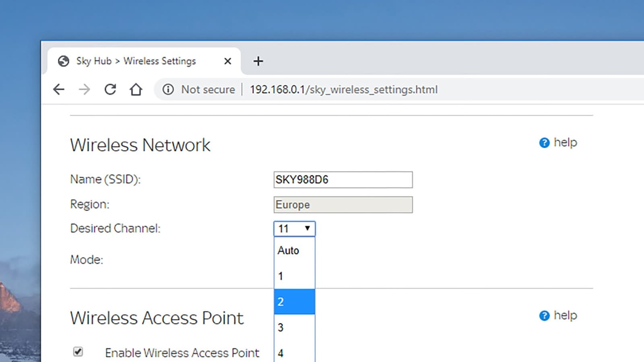Choose channel 2 in the dropdown list
The height and width of the screenshot is (362, 644).
[x=294, y=302]
